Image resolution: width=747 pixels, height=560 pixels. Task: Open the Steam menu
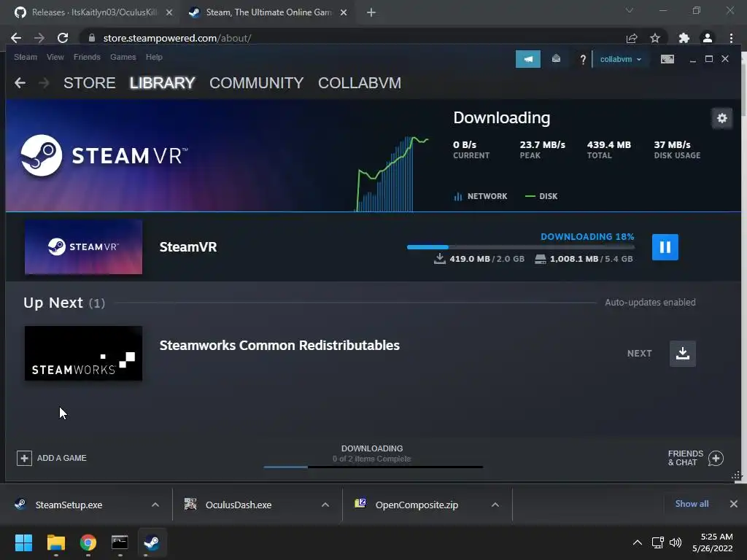(x=26, y=57)
